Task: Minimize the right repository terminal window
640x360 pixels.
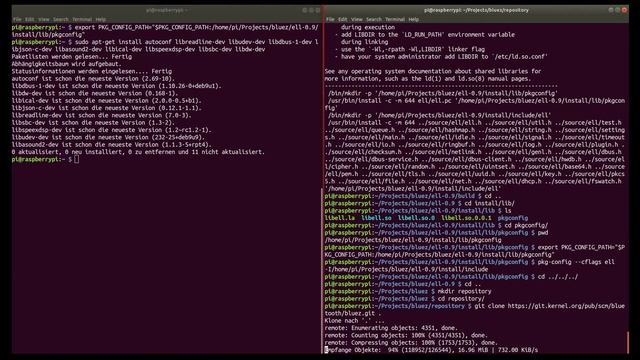Action: pyautogui.click(x=611, y=10)
